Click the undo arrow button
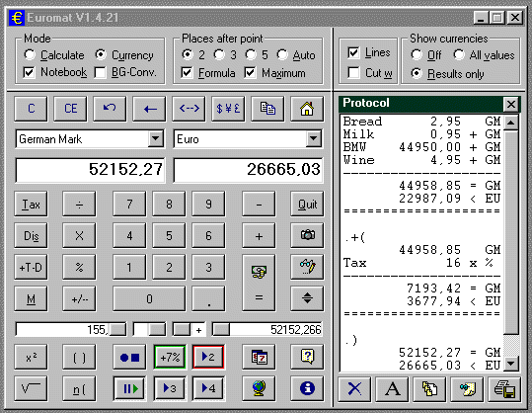 click(110, 109)
